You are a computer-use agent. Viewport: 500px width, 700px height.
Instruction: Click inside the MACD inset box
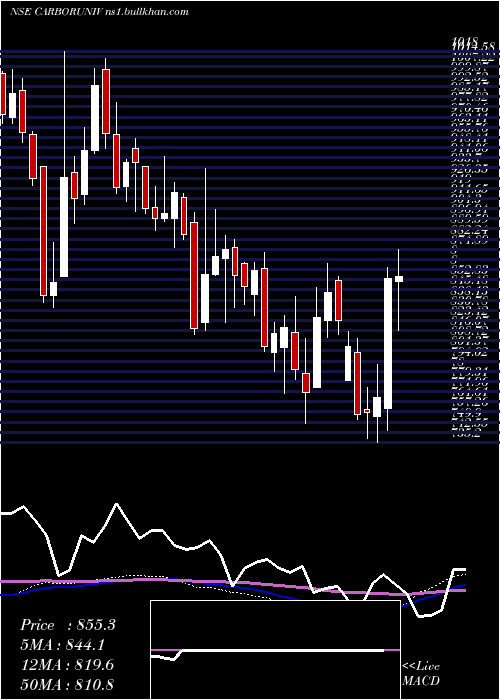click(275, 650)
